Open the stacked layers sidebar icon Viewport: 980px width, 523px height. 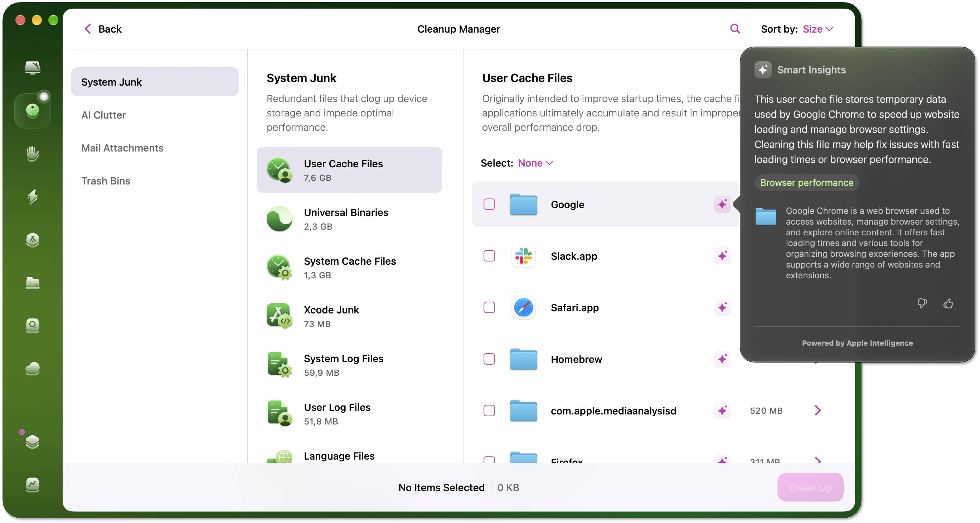pos(32,442)
